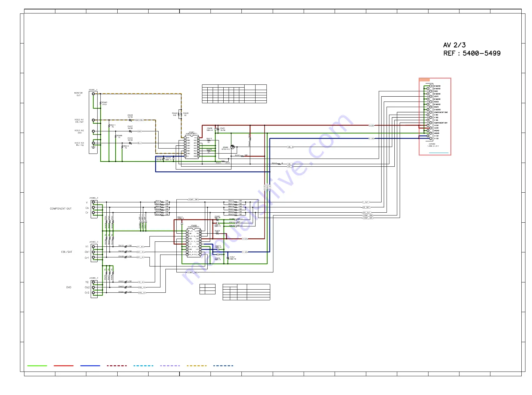Viewport: 532px width, 395px height.
Task: Click the dashed orange legend line
Action: [x=197, y=366]
